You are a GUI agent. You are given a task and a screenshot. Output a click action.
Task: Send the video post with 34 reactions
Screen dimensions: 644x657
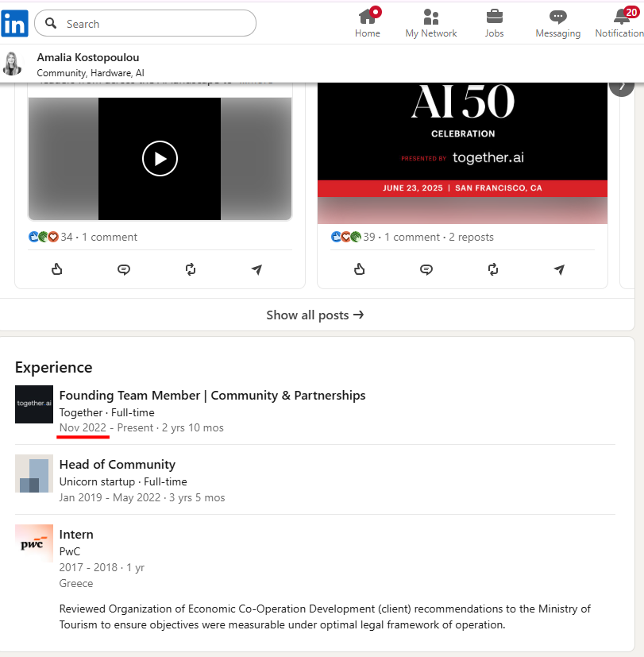point(256,269)
